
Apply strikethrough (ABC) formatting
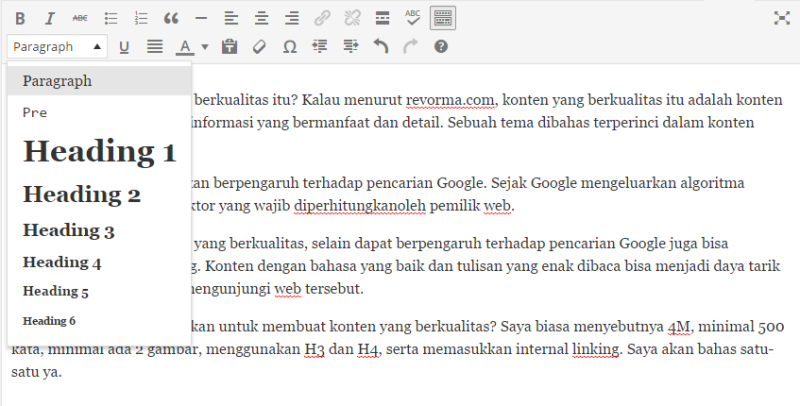80,18
